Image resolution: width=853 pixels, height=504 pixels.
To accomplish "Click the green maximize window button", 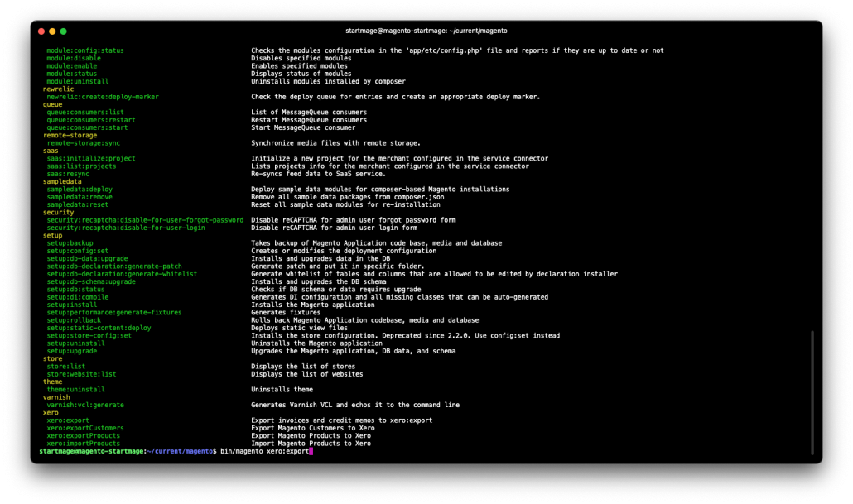I will (x=63, y=31).
